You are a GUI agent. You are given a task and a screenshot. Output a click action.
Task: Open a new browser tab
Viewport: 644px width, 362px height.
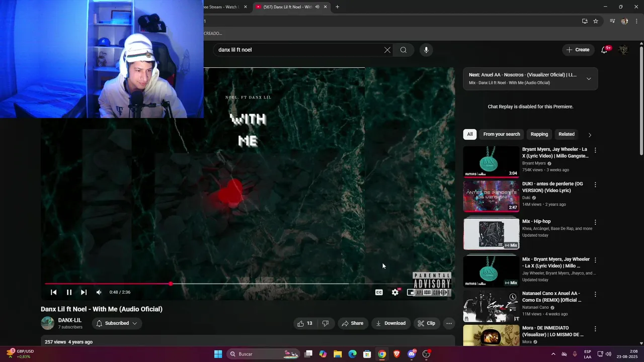point(338,7)
